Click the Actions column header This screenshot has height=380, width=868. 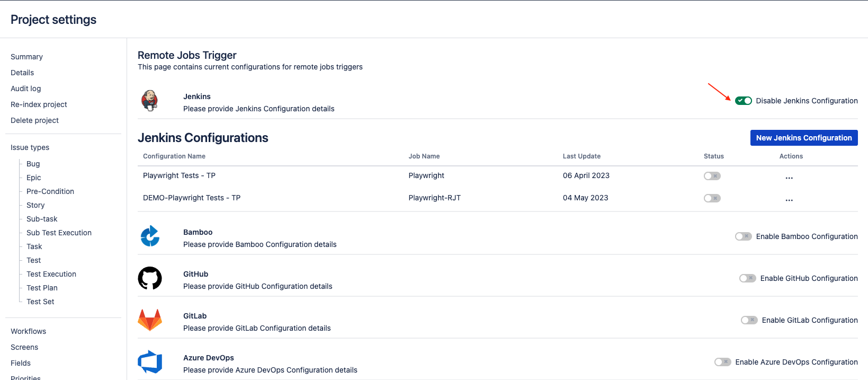tap(791, 156)
